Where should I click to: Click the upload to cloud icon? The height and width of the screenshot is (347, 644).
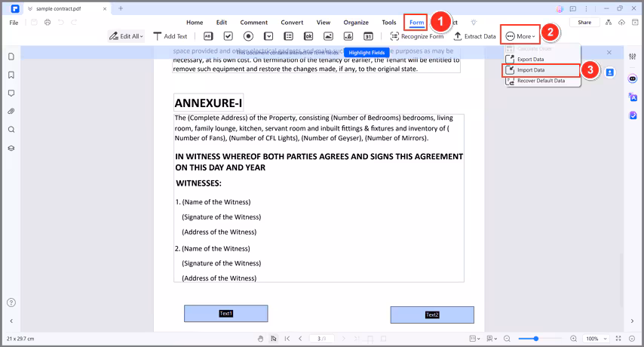coord(622,22)
